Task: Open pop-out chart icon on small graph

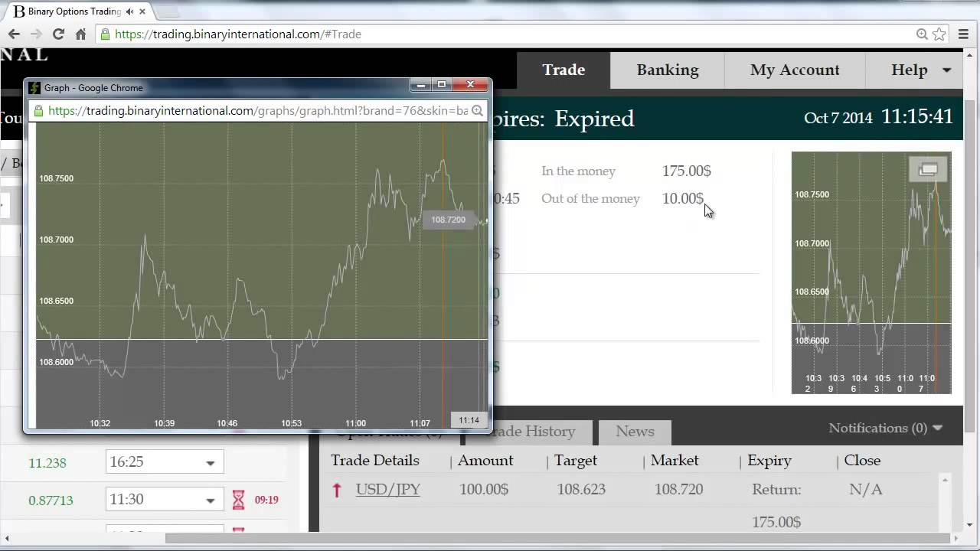Action: (x=928, y=169)
